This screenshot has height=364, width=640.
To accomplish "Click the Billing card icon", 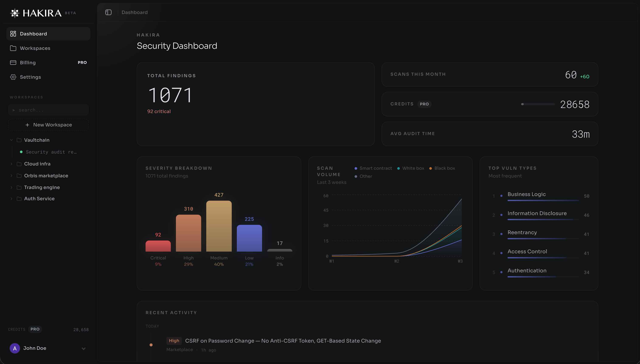I will click(13, 63).
